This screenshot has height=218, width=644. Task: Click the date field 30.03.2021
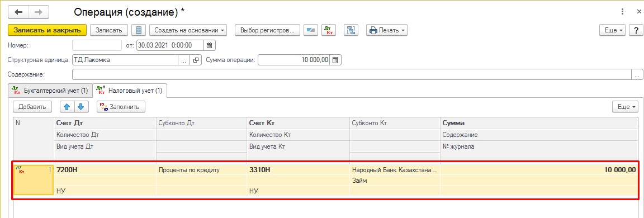170,45
